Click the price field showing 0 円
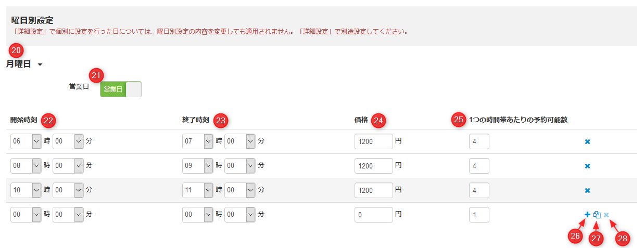Image resolution: width=644 pixels, height=248 pixels. tap(373, 215)
